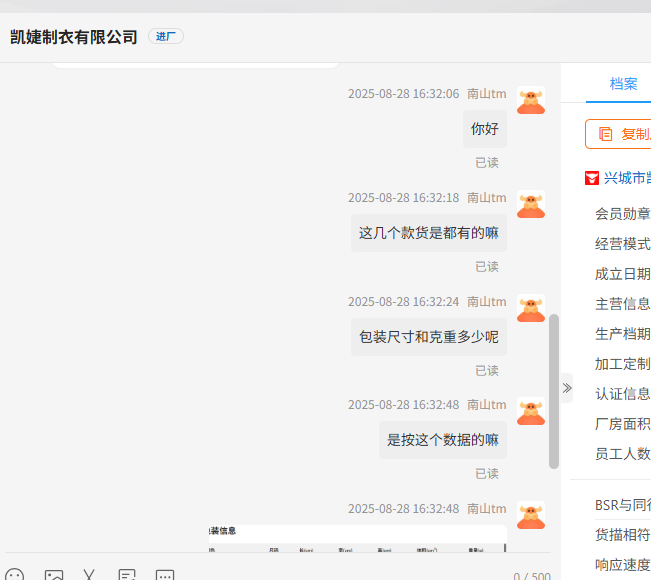Click the orange 复制 button
Viewport: 651px width, 580px height.
pos(622,134)
